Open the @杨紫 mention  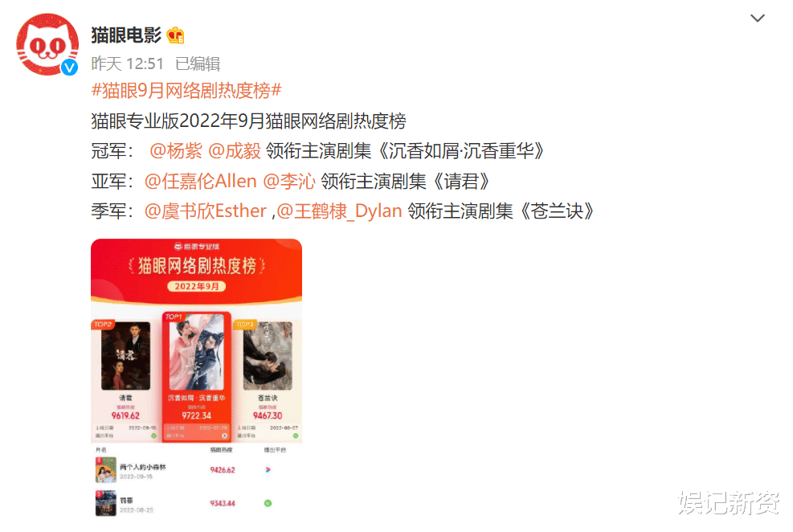175,151
